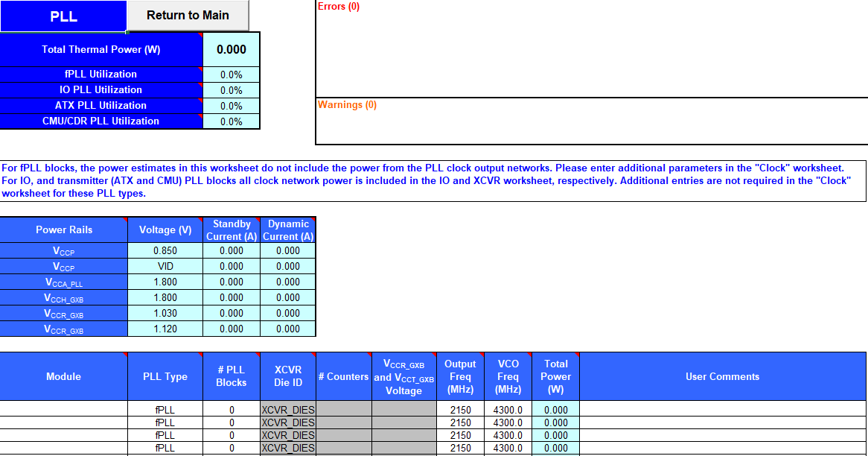Select dynamic current in the VID row
The width and height of the screenshot is (868, 456).
pyautogui.click(x=288, y=266)
